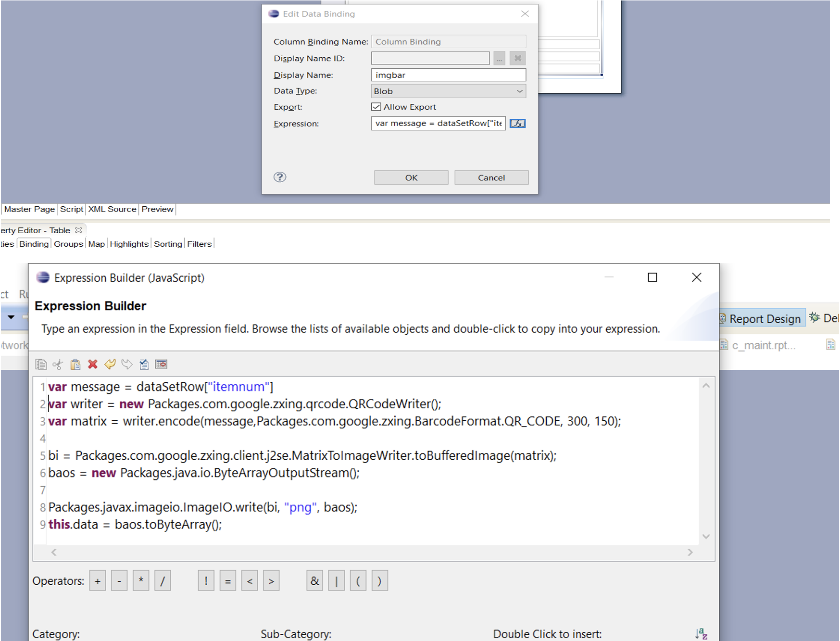Browse Display Name ID resource key
The image size is (840, 641).
(500, 58)
